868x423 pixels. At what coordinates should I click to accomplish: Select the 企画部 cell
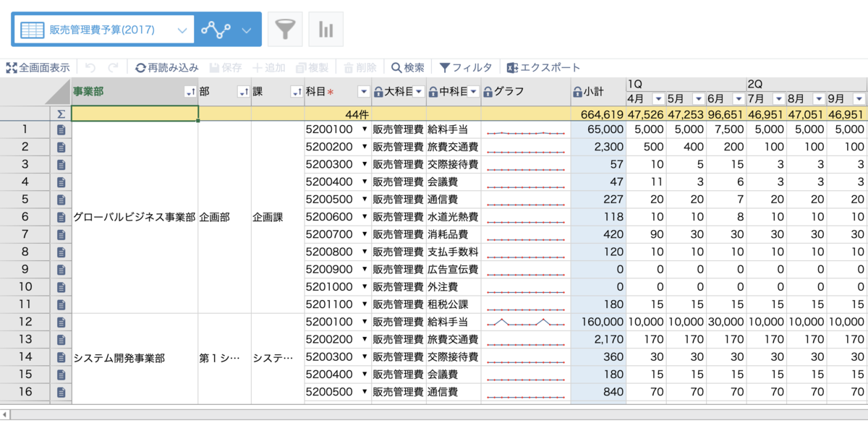click(225, 217)
